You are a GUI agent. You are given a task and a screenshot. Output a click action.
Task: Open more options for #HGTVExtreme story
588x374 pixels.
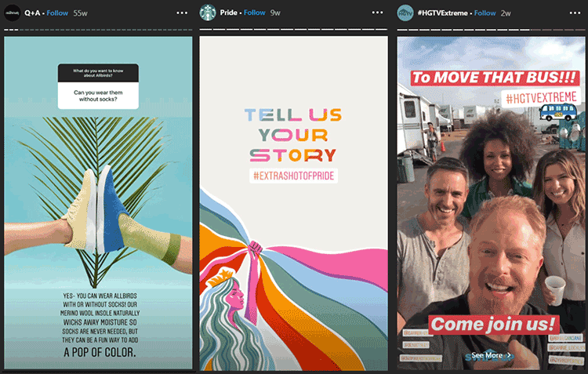575,13
